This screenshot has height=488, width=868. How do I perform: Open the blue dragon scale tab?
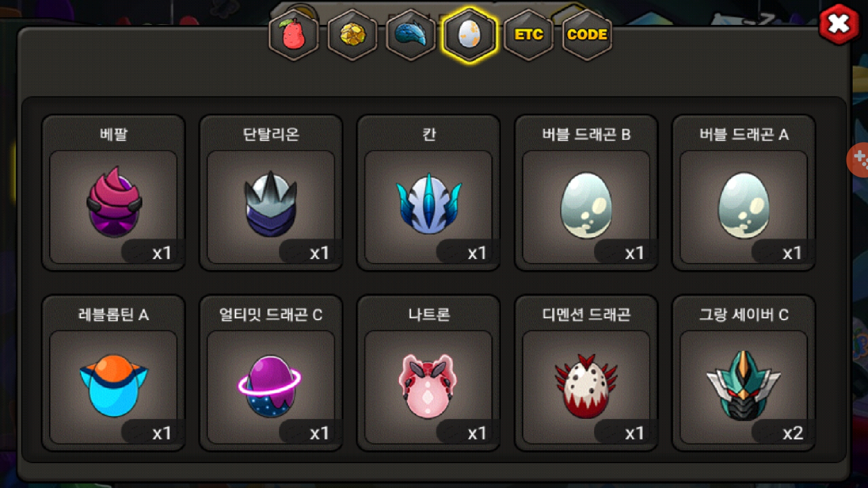pyautogui.click(x=411, y=35)
